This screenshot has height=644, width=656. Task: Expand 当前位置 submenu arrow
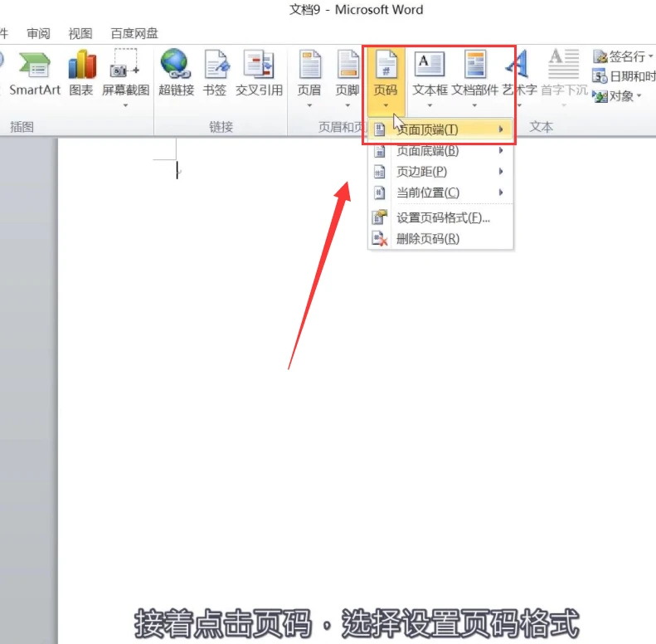501,193
